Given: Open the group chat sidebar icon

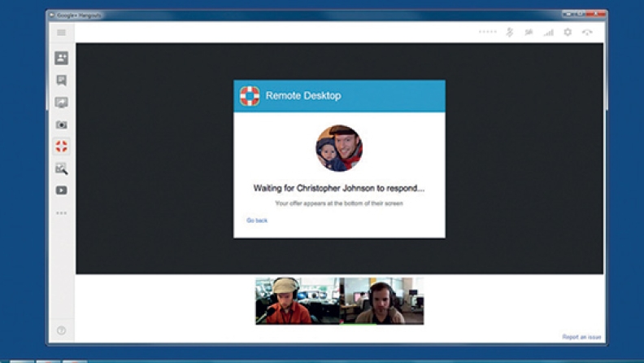Looking at the screenshot, I should tap(62, 80).
